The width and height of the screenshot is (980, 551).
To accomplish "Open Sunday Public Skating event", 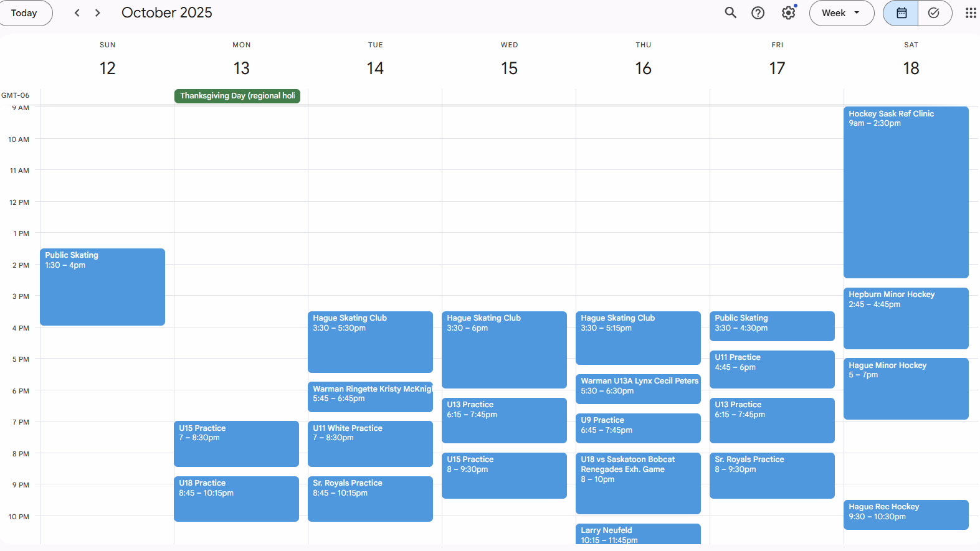I will pos(102,286).
